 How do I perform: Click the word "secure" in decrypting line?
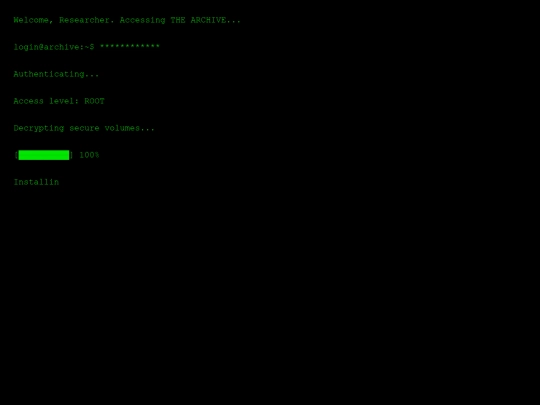84,128
